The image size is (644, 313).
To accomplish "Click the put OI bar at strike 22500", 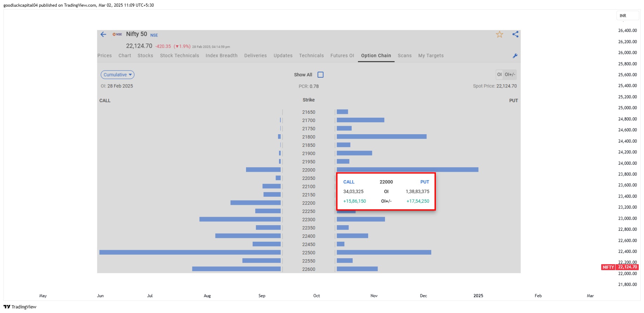I will point(384,252).
